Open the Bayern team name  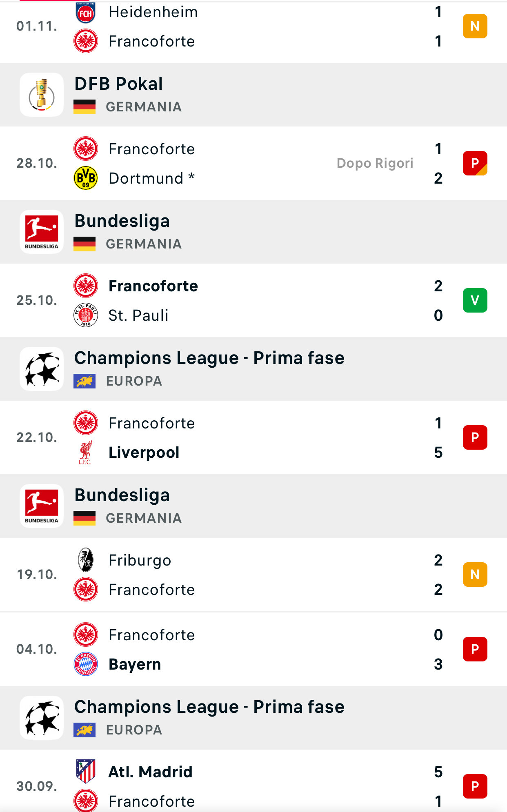point(135,664)
